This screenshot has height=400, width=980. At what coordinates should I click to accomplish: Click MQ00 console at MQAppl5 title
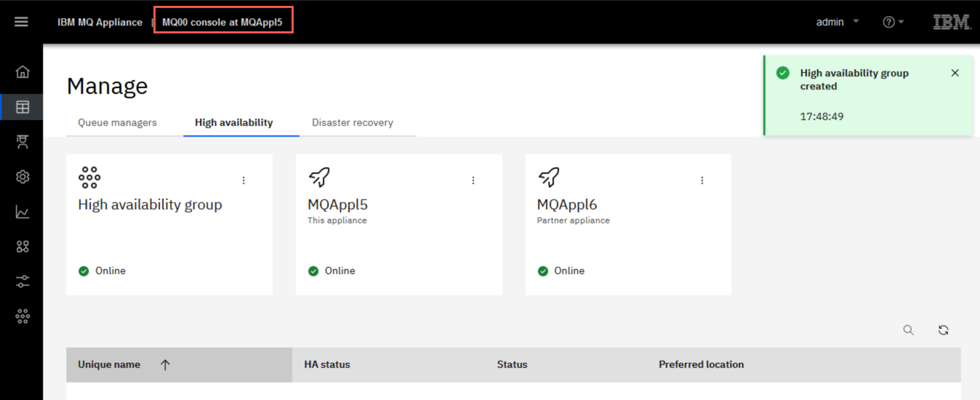[x=222, y=22]
